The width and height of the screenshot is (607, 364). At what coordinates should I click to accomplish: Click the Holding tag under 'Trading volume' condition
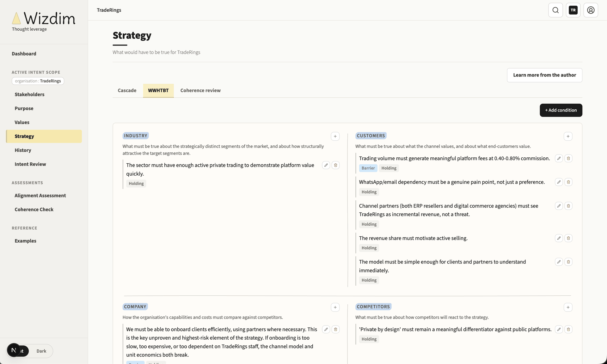(x=389, y=168)
